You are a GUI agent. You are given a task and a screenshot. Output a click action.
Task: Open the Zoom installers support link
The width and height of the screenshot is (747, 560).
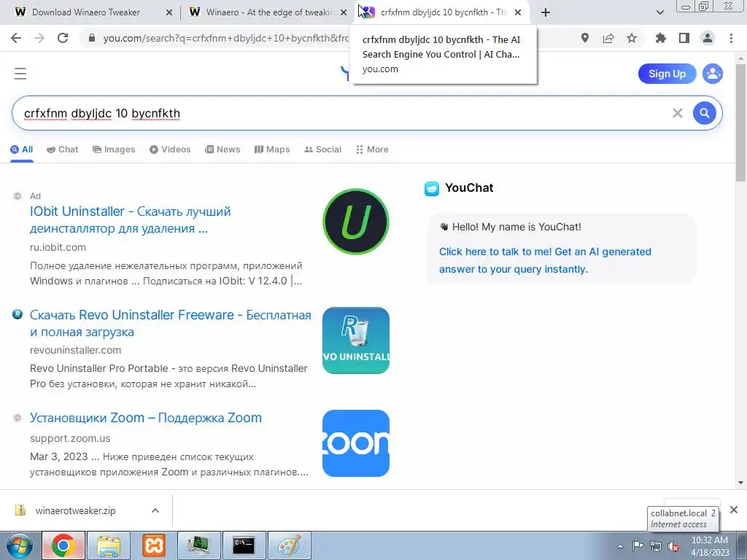point(146,418)
